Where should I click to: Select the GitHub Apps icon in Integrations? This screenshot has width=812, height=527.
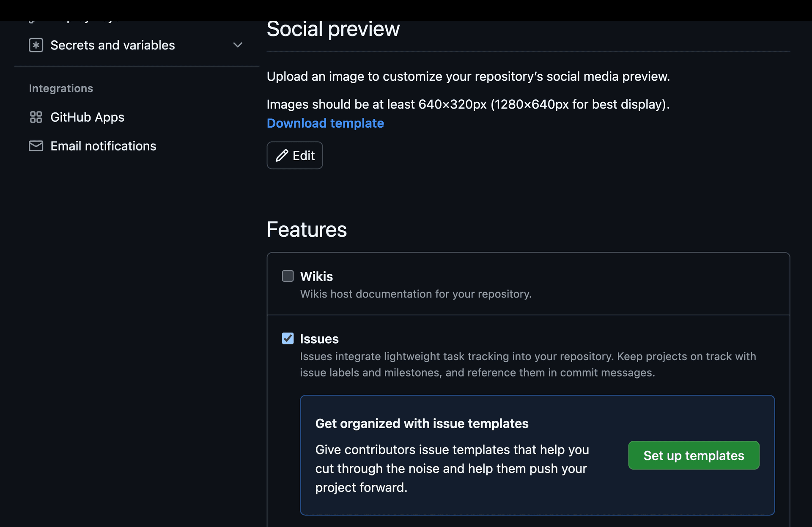click(36, 117)
